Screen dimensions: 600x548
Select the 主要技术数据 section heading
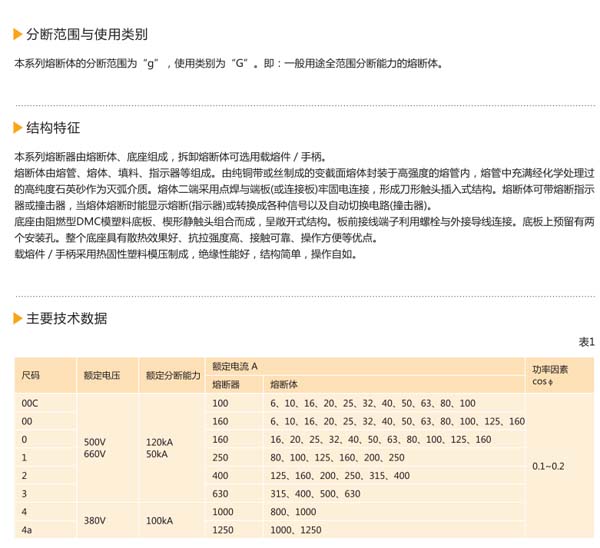coord(67,319)
